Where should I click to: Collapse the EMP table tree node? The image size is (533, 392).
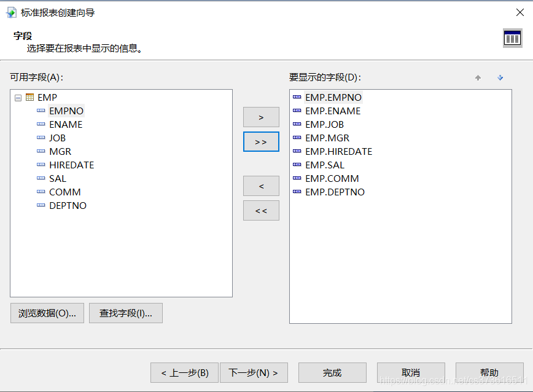(x=18, y=98)
